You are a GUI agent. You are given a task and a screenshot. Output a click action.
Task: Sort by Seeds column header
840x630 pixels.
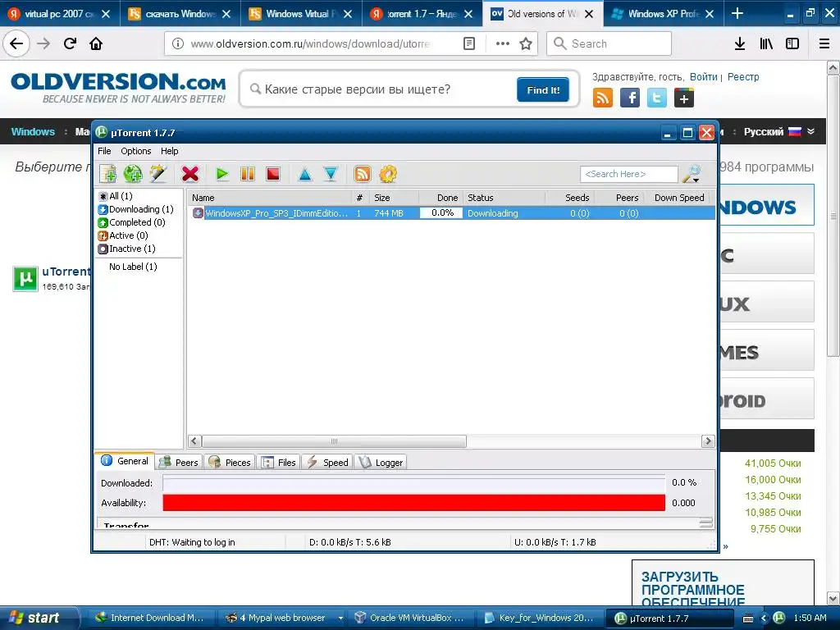click(x=569, y=198)
